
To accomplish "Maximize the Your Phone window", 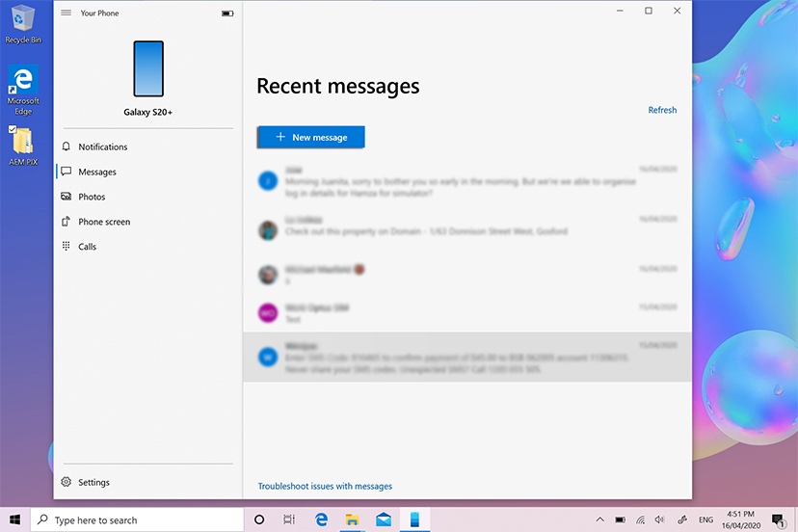I will 649,11.
